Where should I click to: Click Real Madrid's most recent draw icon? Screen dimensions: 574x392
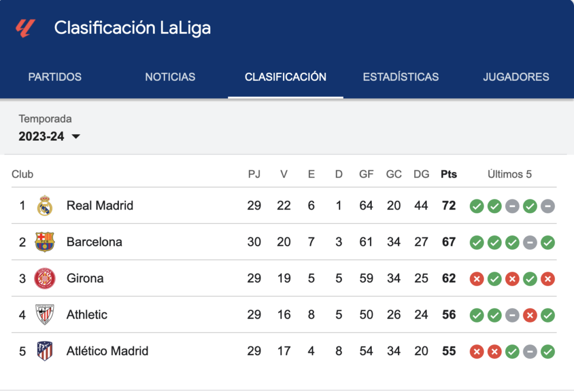tap(548, 206)
